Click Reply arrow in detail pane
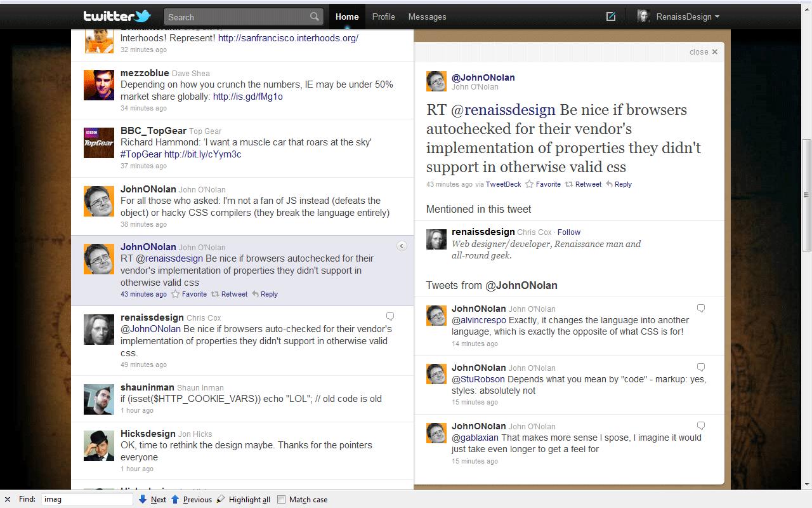Image resolution: width=812 pixels, height=508 pixels. [x=609, y=184]
